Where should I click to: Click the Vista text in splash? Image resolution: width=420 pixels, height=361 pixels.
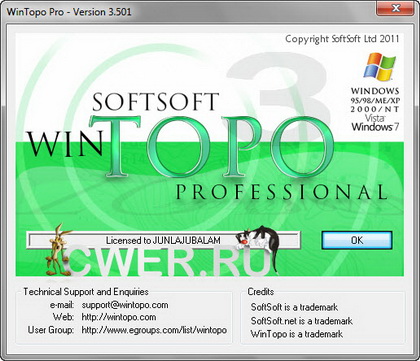coord(375,118)
